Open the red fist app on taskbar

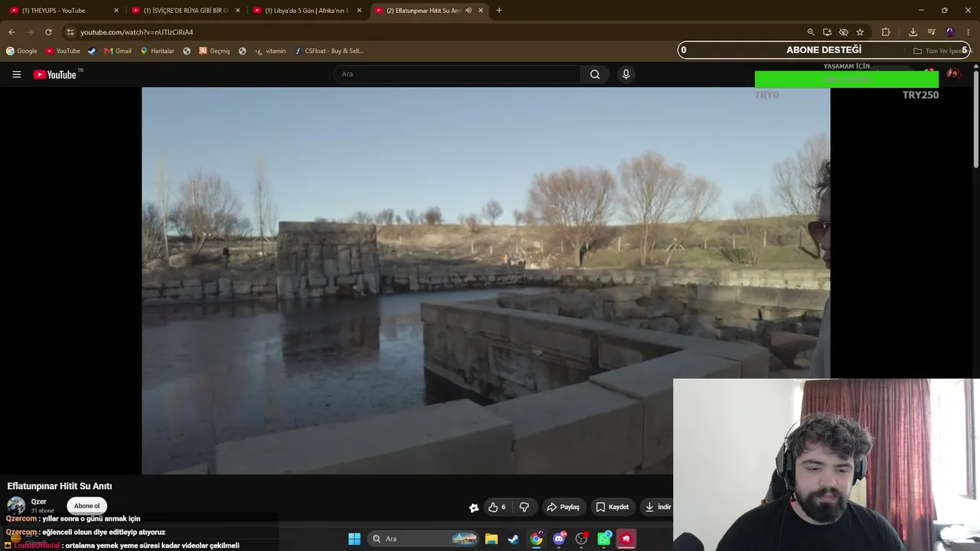tap(626, 539)
